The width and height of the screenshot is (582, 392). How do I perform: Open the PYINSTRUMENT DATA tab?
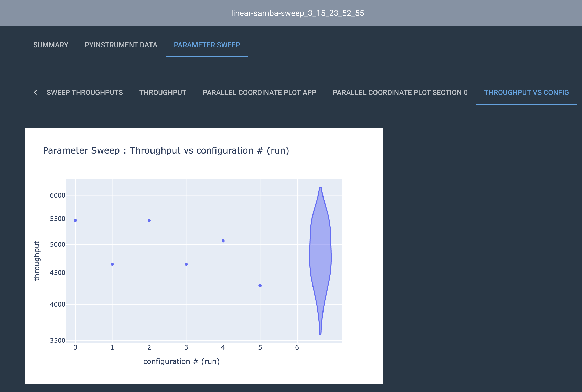coord(121,45)
